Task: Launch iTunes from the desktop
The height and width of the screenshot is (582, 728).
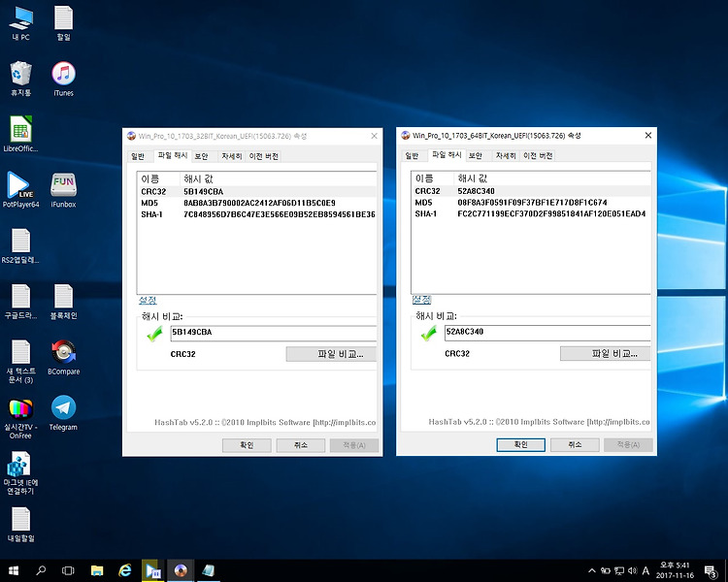Action: click(x=64, y=79)
